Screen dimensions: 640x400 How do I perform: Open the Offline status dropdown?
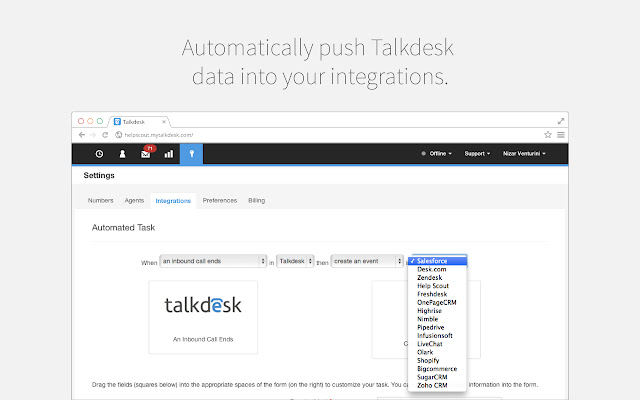coord(437,153)
